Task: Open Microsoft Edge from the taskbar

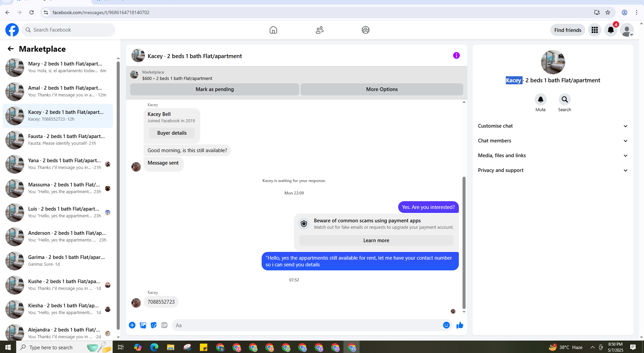Action: coord(154,347)
